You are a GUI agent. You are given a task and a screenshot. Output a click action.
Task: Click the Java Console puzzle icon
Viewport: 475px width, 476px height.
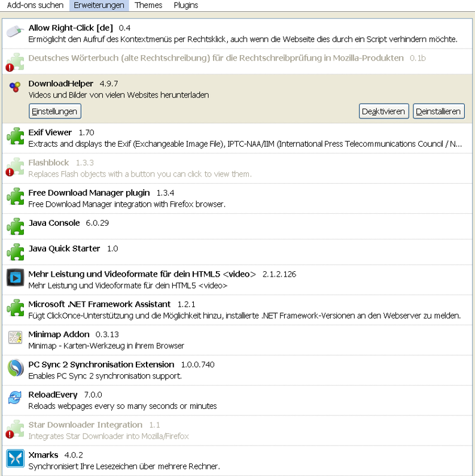coord(15,226)
